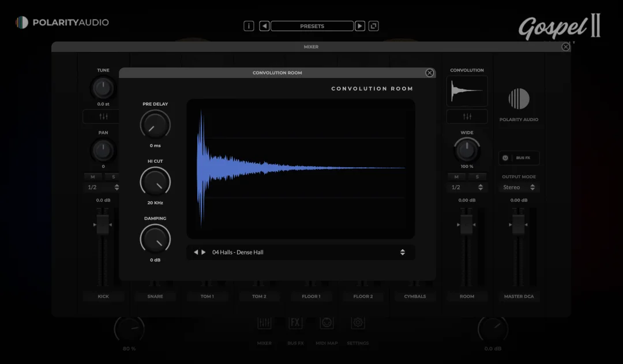Open the Room channel EQ sliders icon
The height and width of the screenshot is (364, 623).
coord(467,117)
